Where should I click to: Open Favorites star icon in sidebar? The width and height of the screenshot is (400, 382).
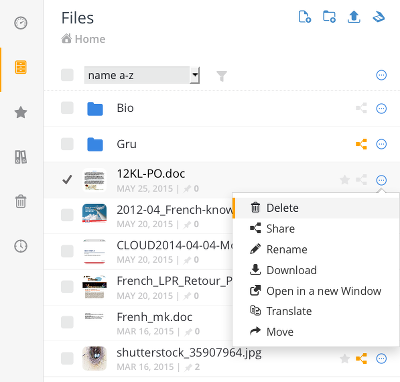pyautogui.click(x=21, y=112)
